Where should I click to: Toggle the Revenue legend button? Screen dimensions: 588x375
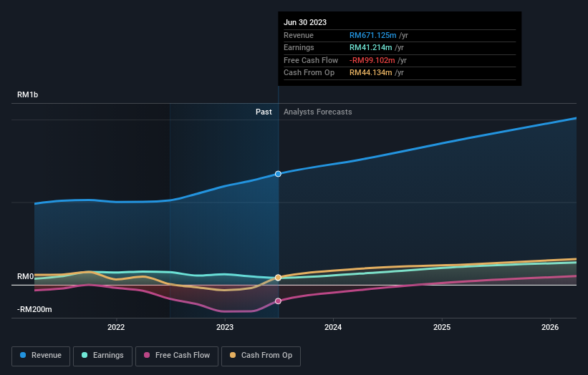pos(41,356)
